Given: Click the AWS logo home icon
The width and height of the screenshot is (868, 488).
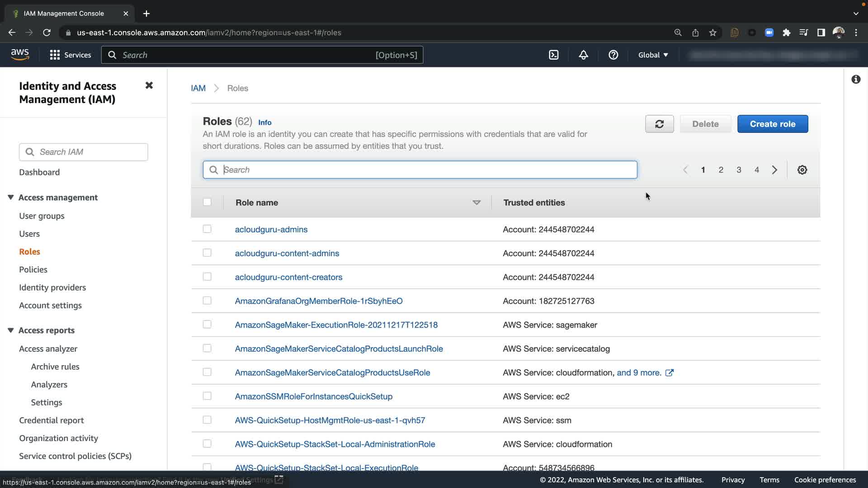Looking at the screenshot, I should [x=20, y=55].
